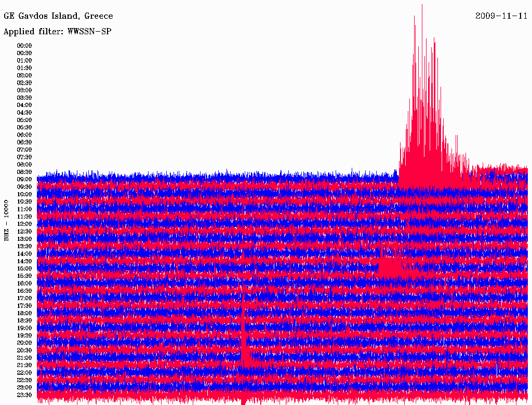The height and width of the screenshot is (405, 532).
Task: Click the 01:30 time label
Action: 24,68
